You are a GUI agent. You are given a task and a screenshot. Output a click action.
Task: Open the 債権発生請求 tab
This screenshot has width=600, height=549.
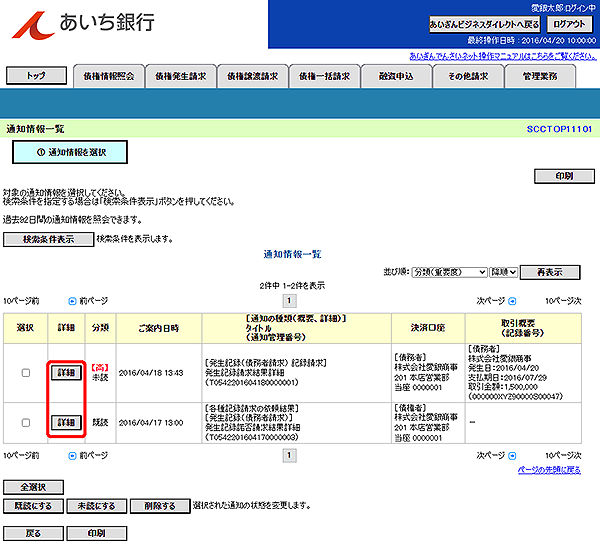pyautogui.click(x=178, y=75)
